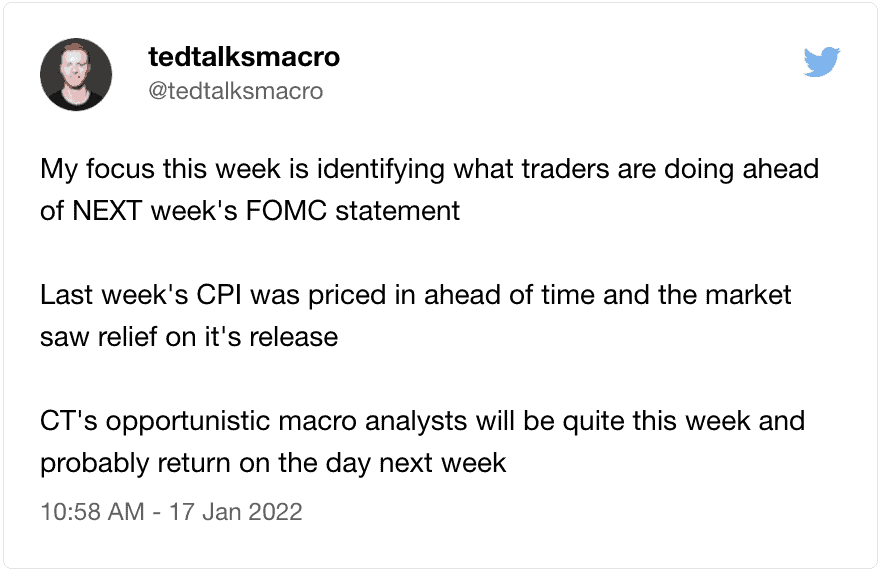Click the capitalized word NEXT
This screenshot has width=881, height=572.
[x=107, y=211]
